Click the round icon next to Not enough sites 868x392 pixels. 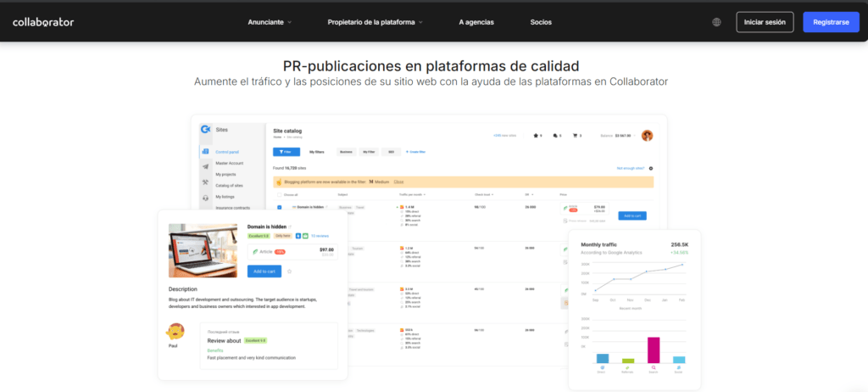[x=650, y=168]
